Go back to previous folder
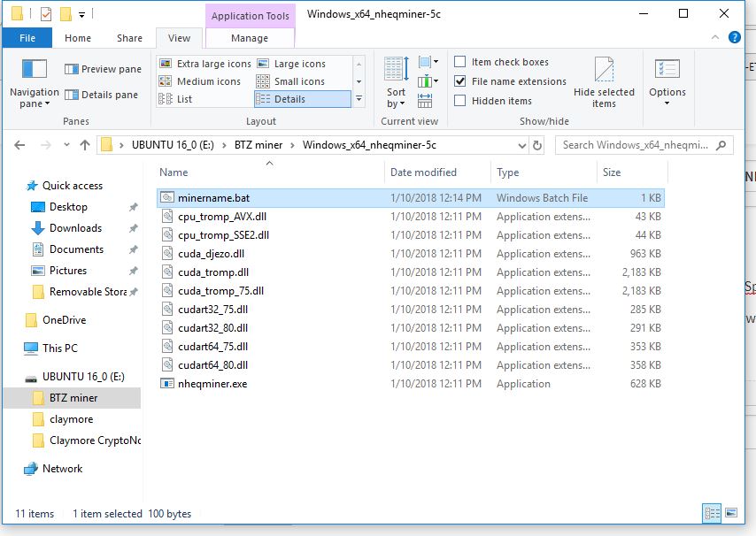This screenshot has width=756, height=536. pos(19,145)
